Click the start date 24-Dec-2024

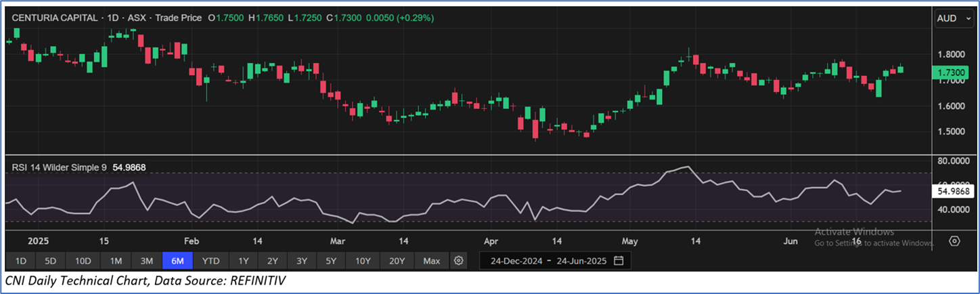(516, 261)
